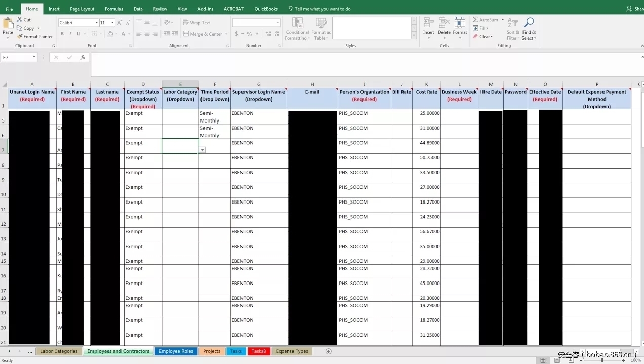Click the Cut scissors icon

click(20, 20)
